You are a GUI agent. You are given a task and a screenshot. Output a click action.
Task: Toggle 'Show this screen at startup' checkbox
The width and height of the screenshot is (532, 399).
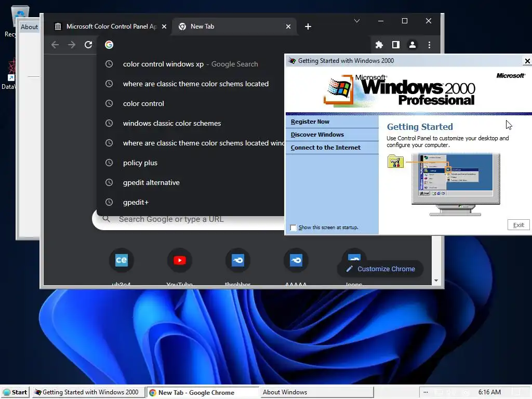click(x=294, y=228)
